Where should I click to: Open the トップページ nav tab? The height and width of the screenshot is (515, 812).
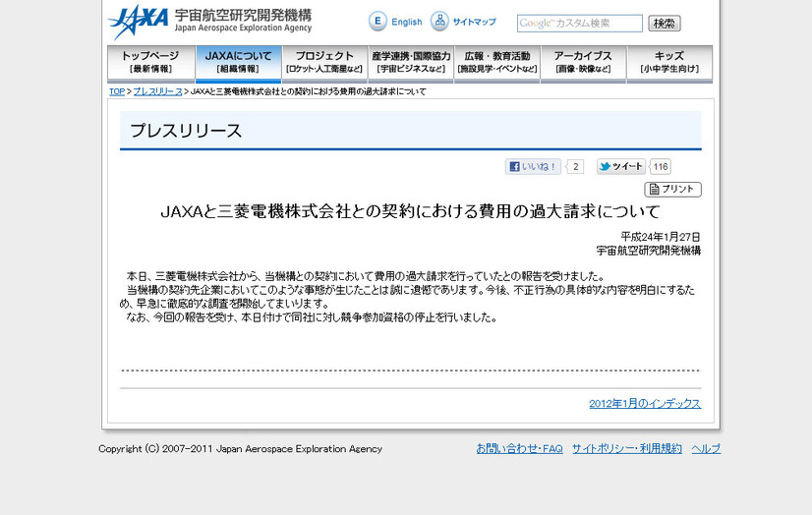(150, 64)
